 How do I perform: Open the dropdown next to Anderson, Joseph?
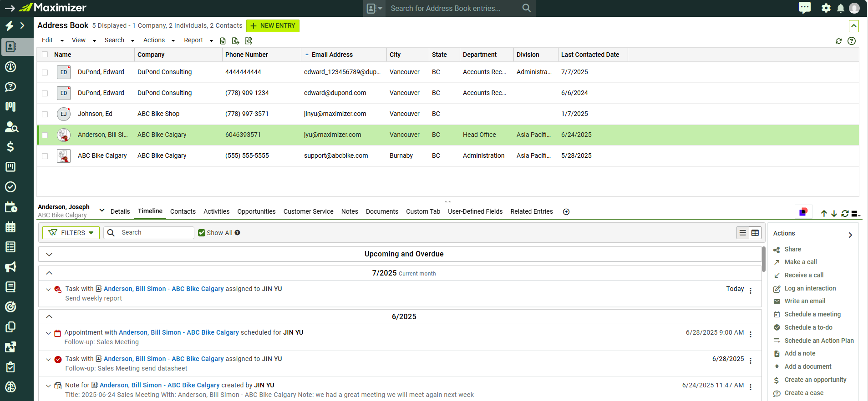[102, 210]
